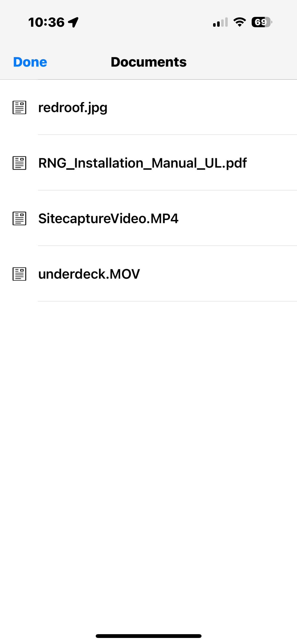Tap empty list area below underdeck.MOV
The image size is (297, 644).
[149, 428]
